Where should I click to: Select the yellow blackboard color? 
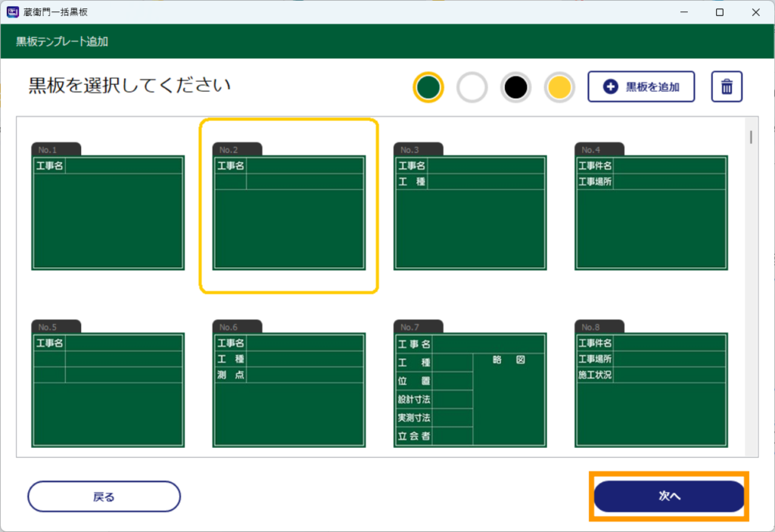[x=559, y=87]
